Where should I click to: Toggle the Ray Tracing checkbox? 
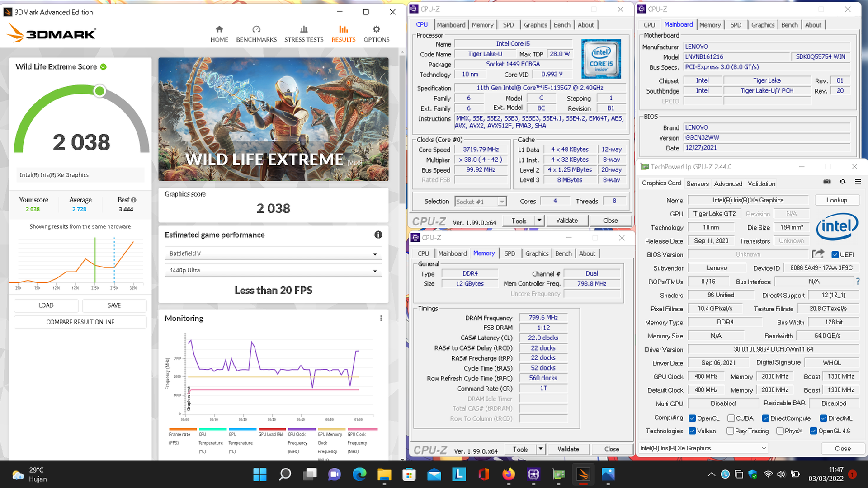730,431
